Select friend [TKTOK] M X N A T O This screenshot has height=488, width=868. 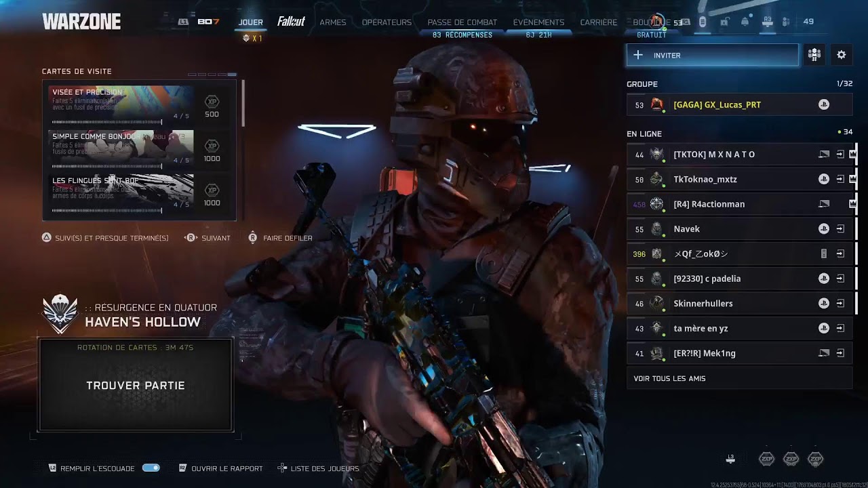(739, 155)
